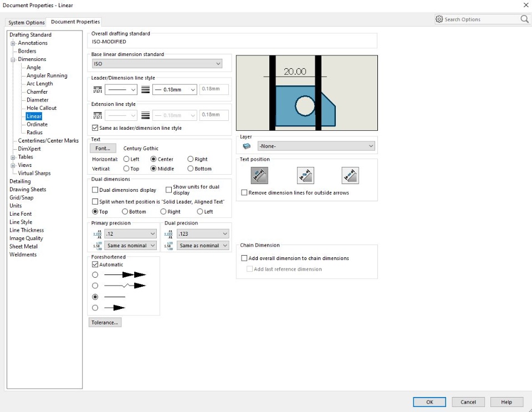Open the Units settings page
532x412 pixels.
(x=16, y=206)
